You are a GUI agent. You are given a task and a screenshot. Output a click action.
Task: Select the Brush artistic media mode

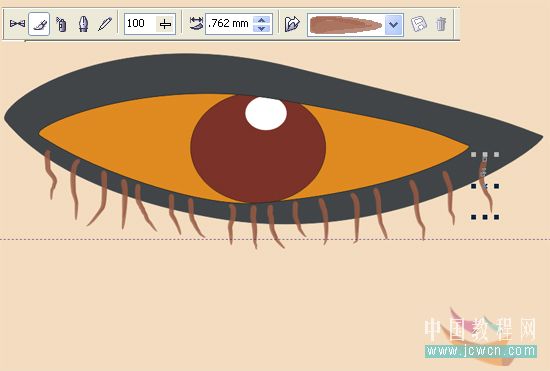(39, 24)
